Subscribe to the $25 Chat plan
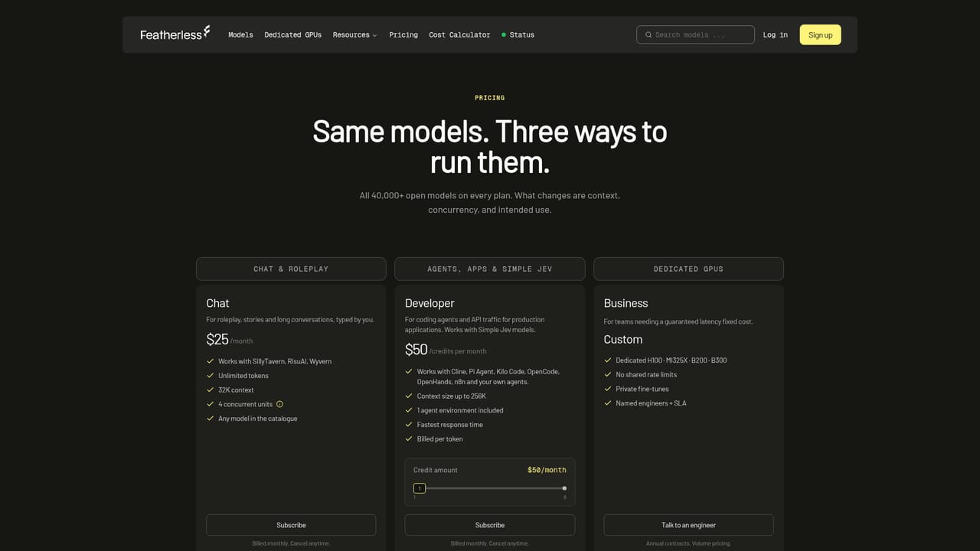The image size is (980, 551). tap(291, 525)
